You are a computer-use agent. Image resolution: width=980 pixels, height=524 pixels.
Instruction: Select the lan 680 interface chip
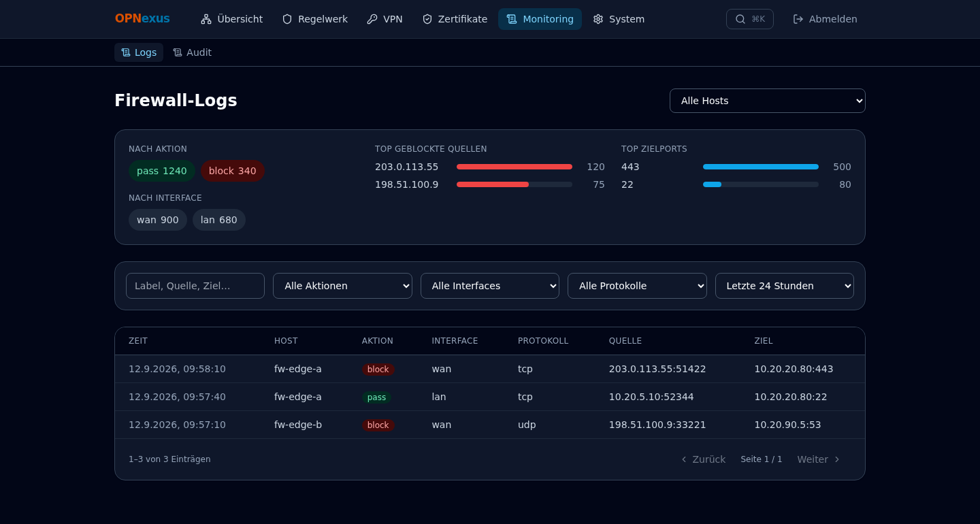219,220
